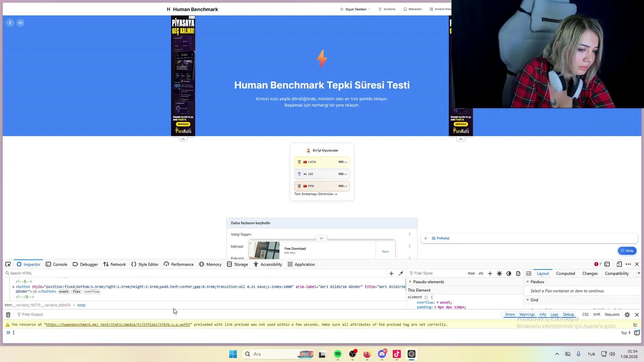Toggle the Logs console filter
This screenshot has height=362, width=644.
coord(554,315)
